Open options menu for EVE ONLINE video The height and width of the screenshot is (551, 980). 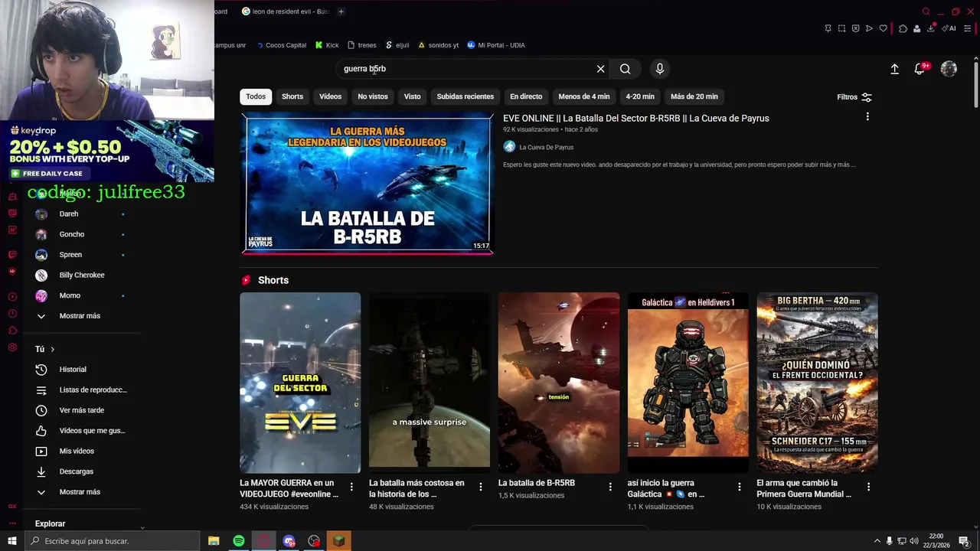pyautogui.click(x=867, y=116)
